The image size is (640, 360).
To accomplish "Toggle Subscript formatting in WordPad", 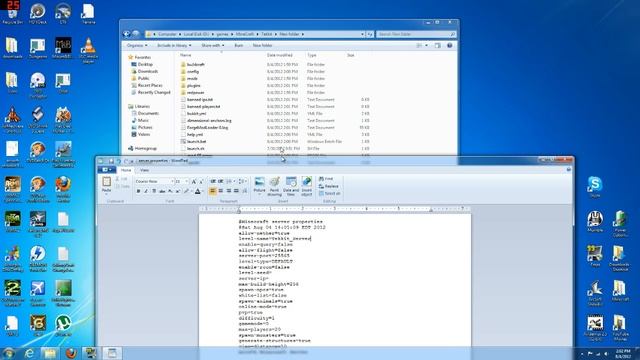I will 170,191.
